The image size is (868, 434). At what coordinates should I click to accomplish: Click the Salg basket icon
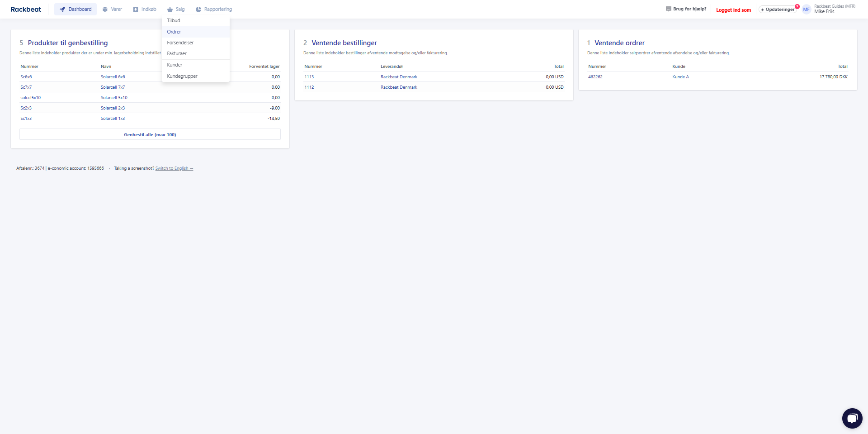170,10
